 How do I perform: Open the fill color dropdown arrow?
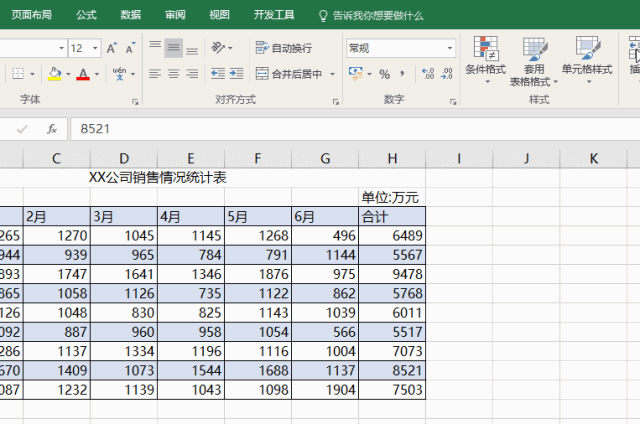(x=67, y=74)
